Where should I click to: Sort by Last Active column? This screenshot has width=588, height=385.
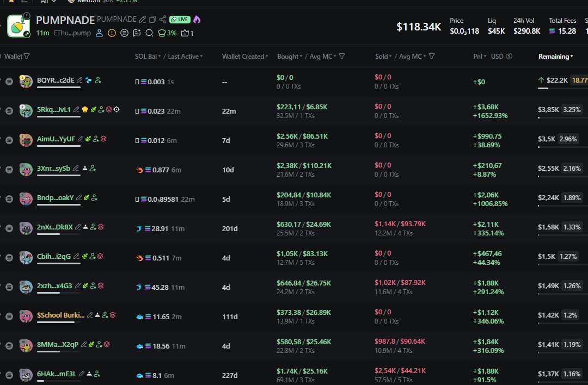click(185, 56)
